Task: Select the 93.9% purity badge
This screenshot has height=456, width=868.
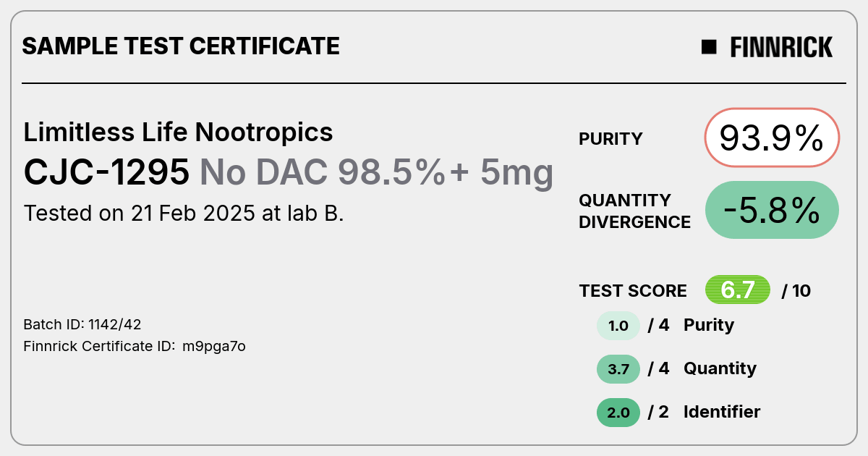Action: click(772, 138)
